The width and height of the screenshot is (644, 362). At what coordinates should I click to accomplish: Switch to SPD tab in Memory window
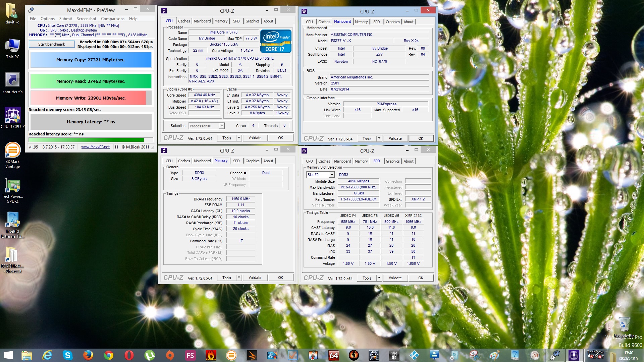pos(236,161)
